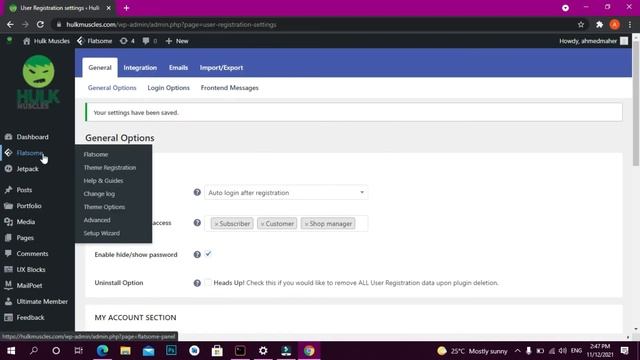Open the General Options sub-tab

coord(112,88)
